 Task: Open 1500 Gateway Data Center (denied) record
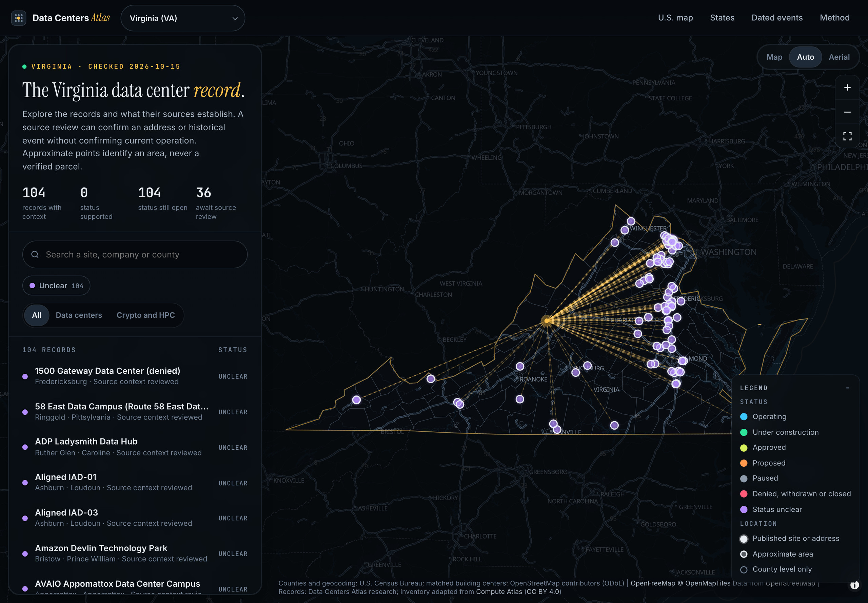click(x=135, y=376)
